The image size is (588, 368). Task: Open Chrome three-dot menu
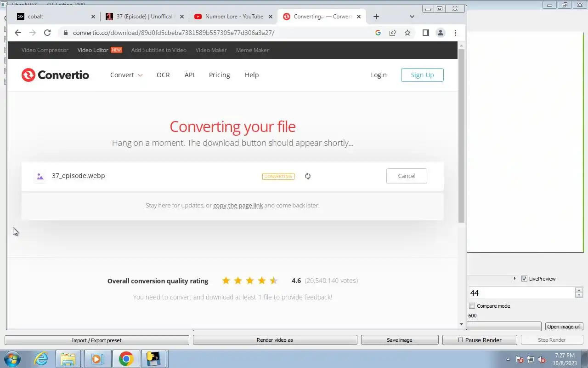click(x=455, y=33)
